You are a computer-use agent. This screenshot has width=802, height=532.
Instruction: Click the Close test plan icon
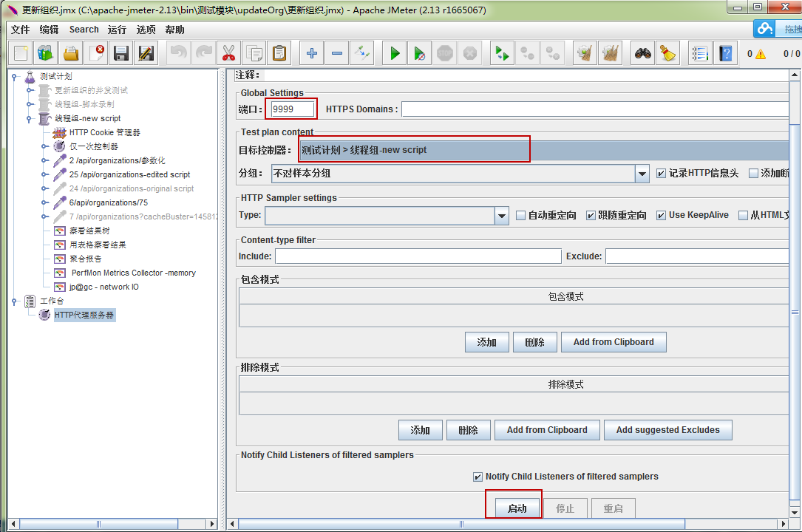(95, 53)
